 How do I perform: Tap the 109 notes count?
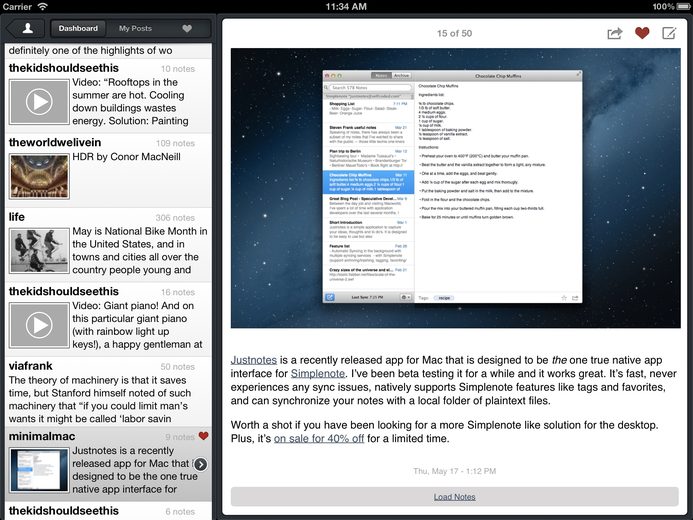point(175,144)
